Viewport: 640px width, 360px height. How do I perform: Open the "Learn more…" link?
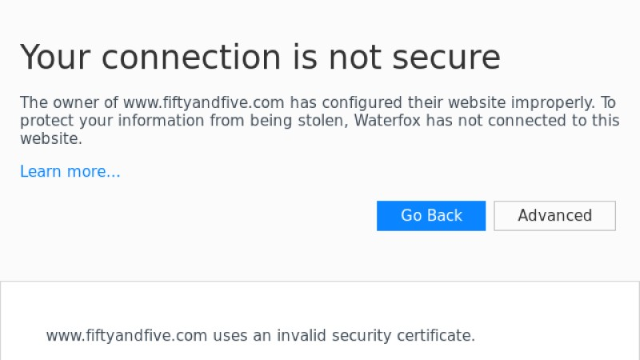(x=70, y=171)
